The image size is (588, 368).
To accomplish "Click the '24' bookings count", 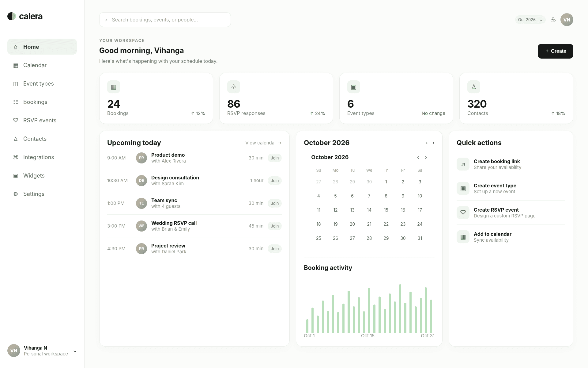I will (114, 104).
